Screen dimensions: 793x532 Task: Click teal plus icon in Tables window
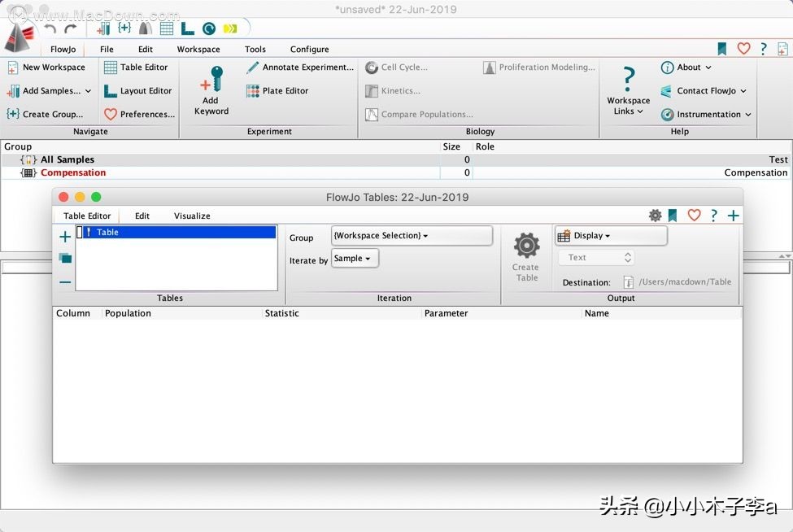click(x=734, y=216)
